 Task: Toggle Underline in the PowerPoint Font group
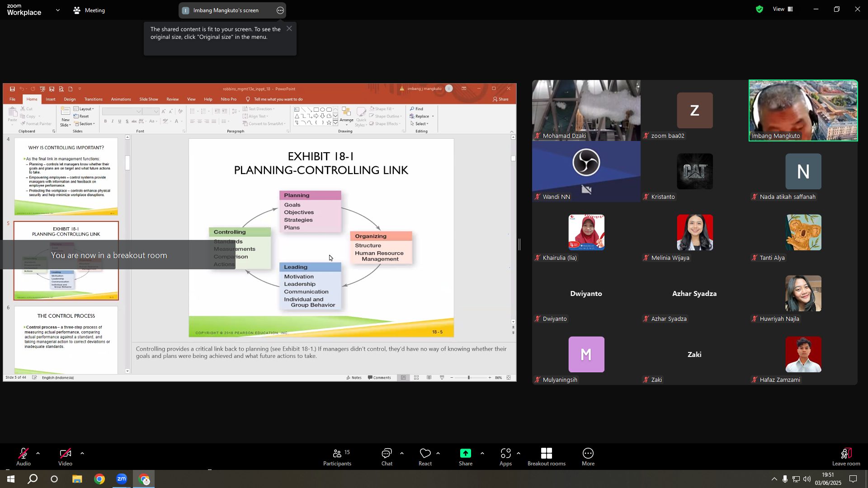(x=120, y=121)
